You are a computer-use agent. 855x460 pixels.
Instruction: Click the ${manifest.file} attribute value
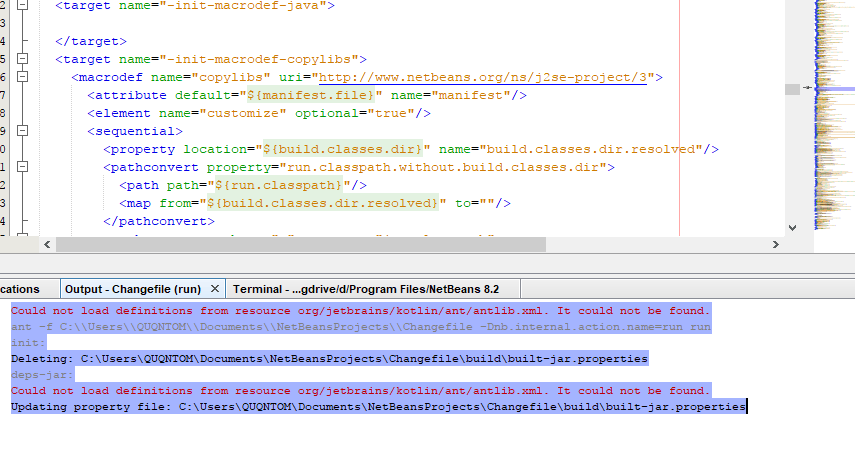311,95
